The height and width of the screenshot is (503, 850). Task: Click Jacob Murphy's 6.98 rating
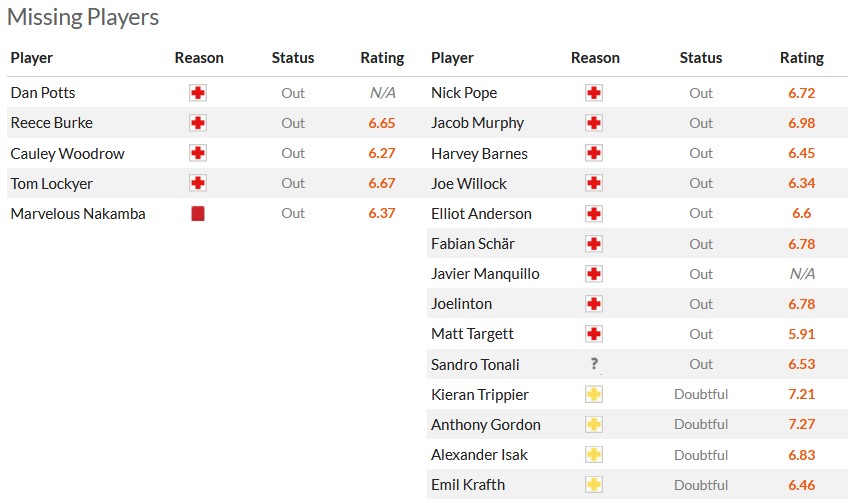(x=801, y=123)
